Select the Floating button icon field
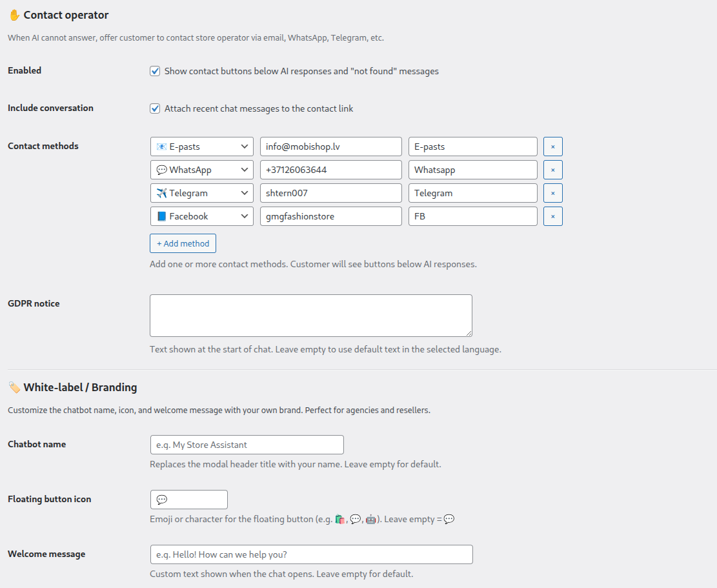This screenshot has height=588, width=717. (x=189, y=500)
